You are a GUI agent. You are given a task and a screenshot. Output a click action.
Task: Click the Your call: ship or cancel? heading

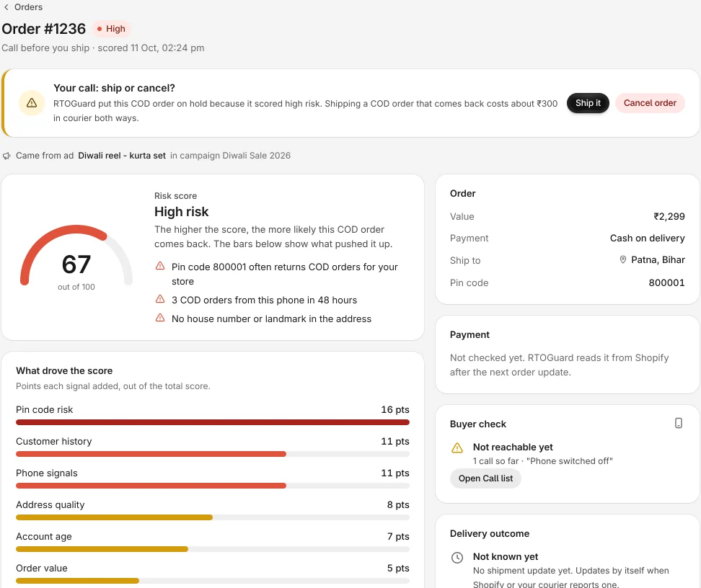pyautogui.click(x=114, y=88)
